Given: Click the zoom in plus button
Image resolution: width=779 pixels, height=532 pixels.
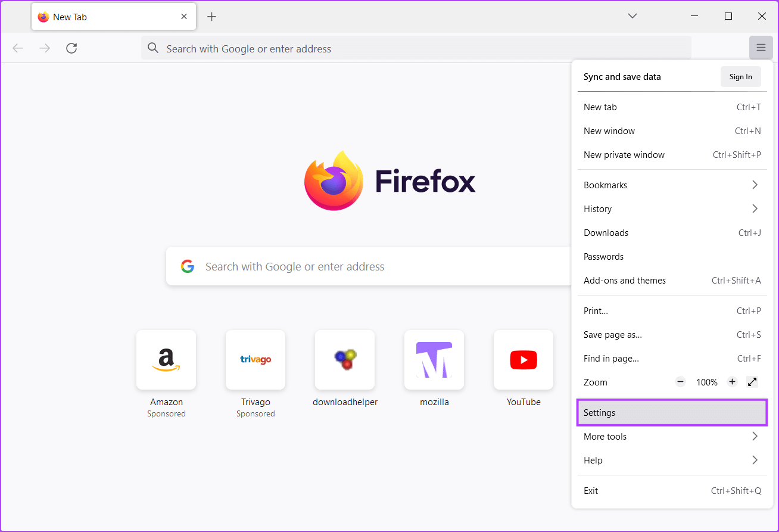Looking at the screenshot, I should coord(733,382).
